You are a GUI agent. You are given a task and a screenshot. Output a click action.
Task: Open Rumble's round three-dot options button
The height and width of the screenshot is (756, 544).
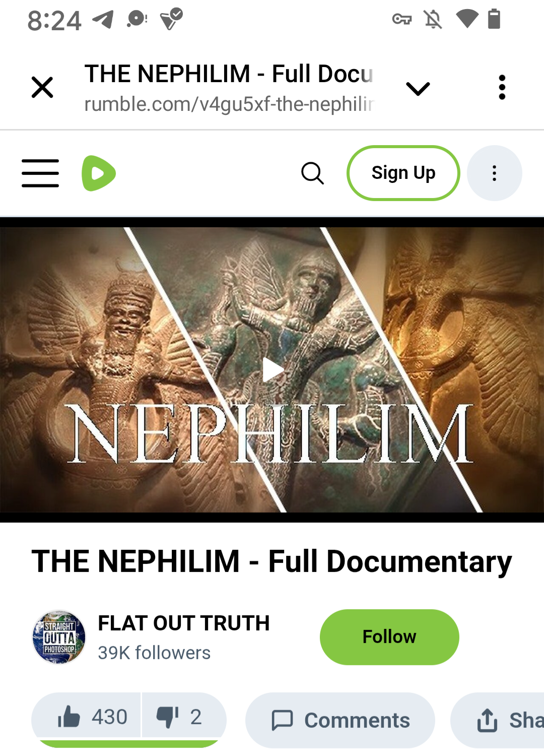tap(495, 173)
